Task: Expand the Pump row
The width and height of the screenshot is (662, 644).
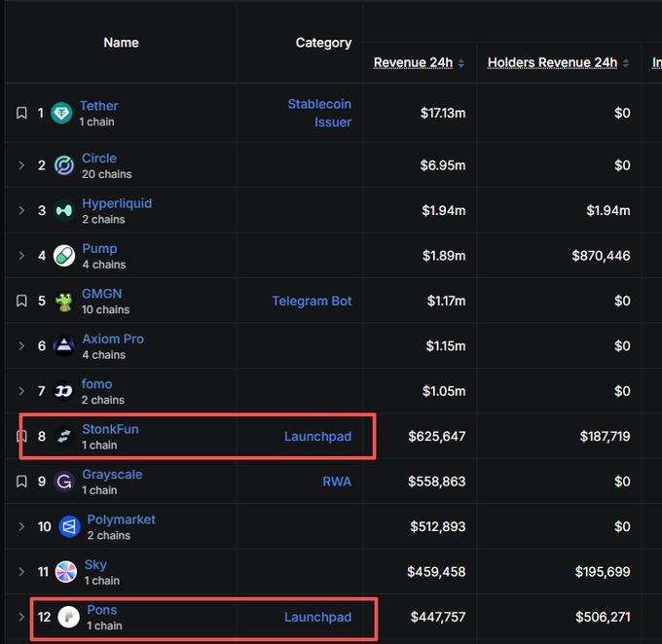Action: coord(21,256)
